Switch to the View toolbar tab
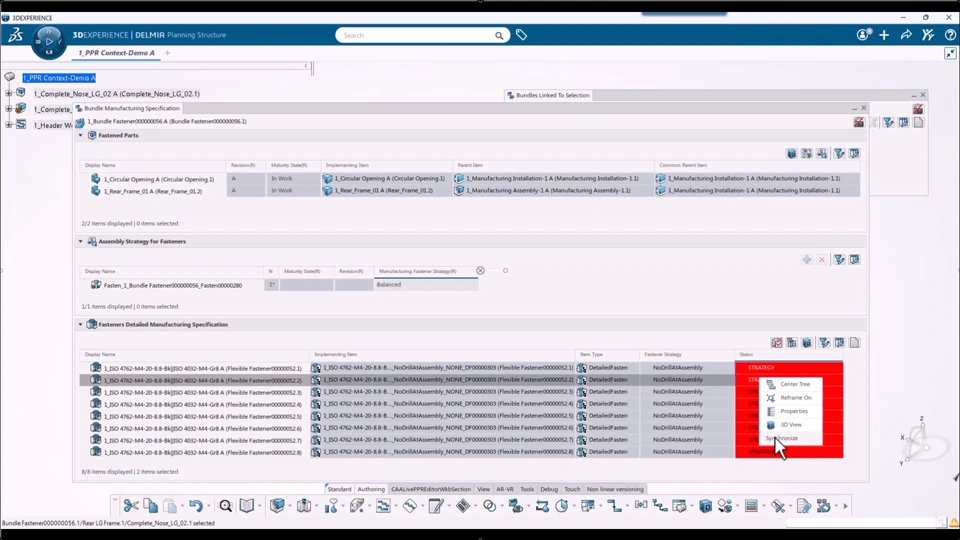The height and width of the screenshot is (540, 960). tap(484, 489)
